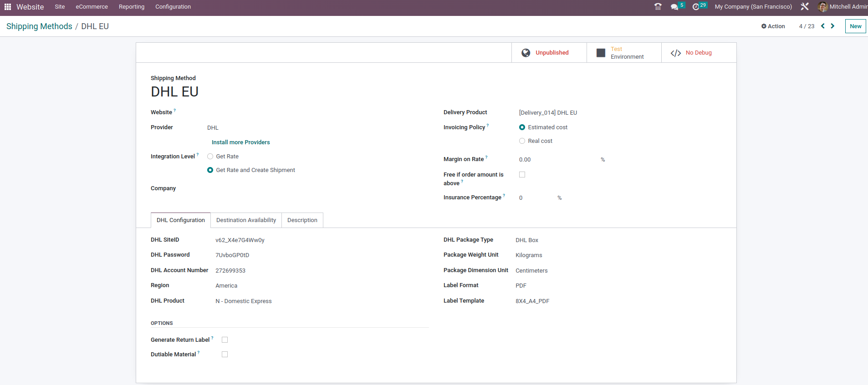Click the DHL Password field value
This screenshot has width=868, height=385.
click(232, 255)
